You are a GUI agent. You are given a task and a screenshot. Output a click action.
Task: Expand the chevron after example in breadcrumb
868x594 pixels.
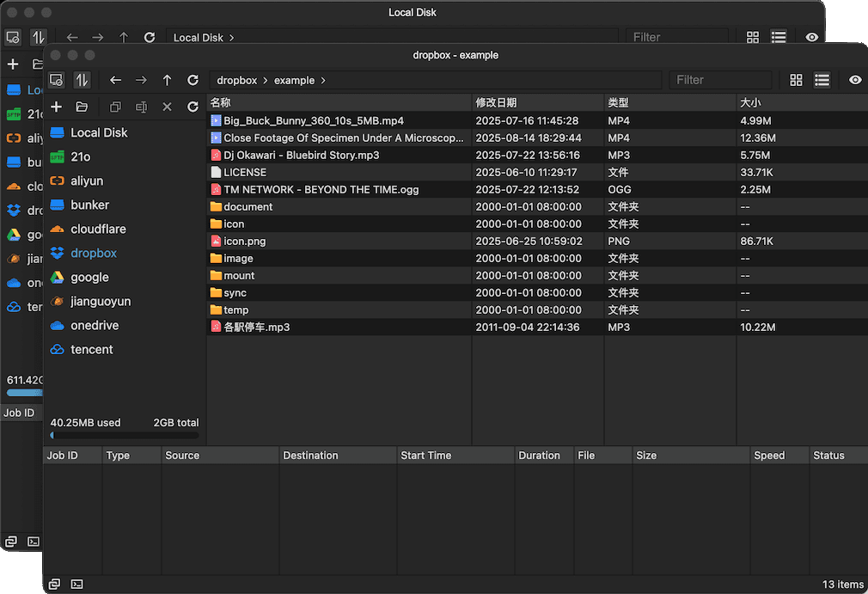(x=323, y=81)
